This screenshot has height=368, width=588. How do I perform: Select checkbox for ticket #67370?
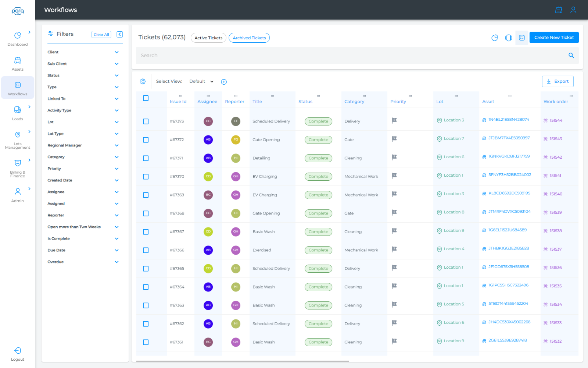(x=146, y=177)
